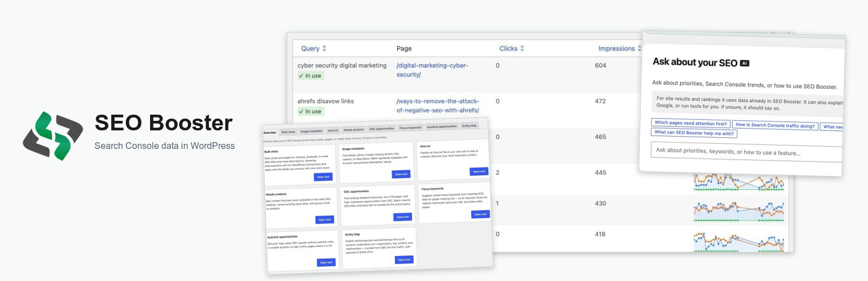
Task: Click the 'cyber security digital marketing' query
Action: [x=342, y=65]
